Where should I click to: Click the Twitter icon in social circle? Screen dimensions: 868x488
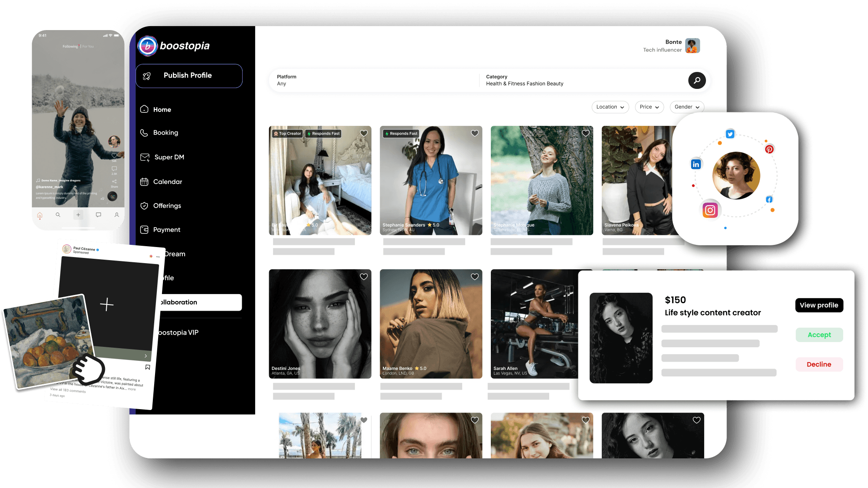point(730,134)
